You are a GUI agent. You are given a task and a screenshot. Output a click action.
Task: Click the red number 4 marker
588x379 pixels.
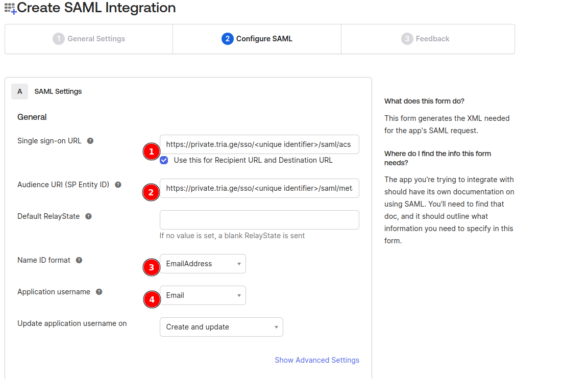(x=151, y=299)
